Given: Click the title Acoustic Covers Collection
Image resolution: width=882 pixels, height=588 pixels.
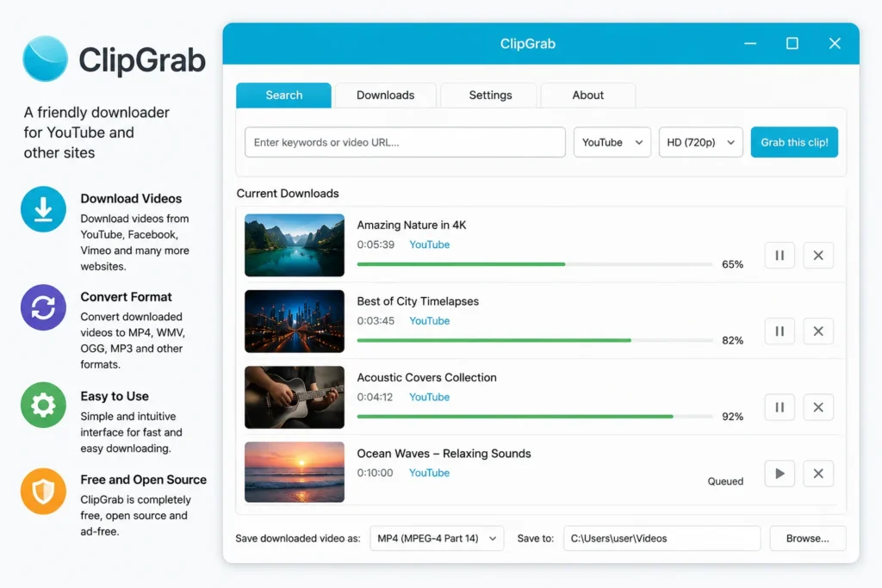Looking at the screenshot, I should click(x=427, y=378).
